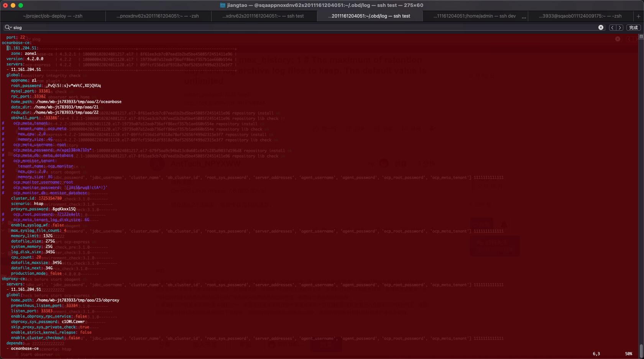Click the 完成 button to close find bar

(x=633, y=28)
